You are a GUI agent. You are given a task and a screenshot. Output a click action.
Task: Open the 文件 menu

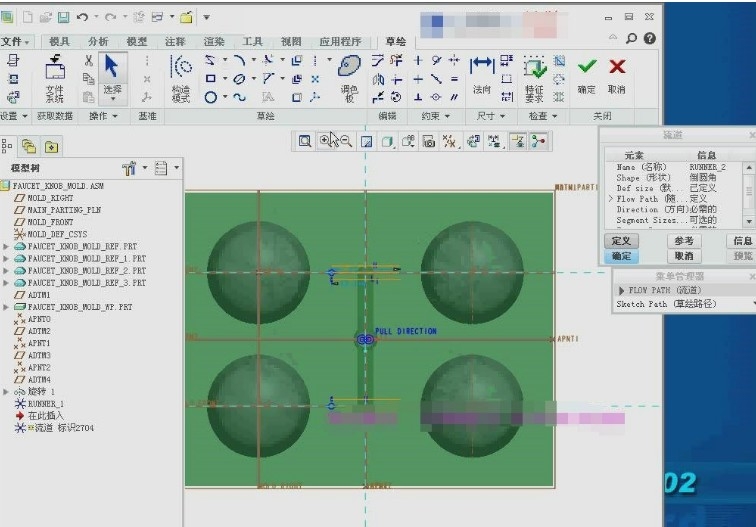pos(15,42)
